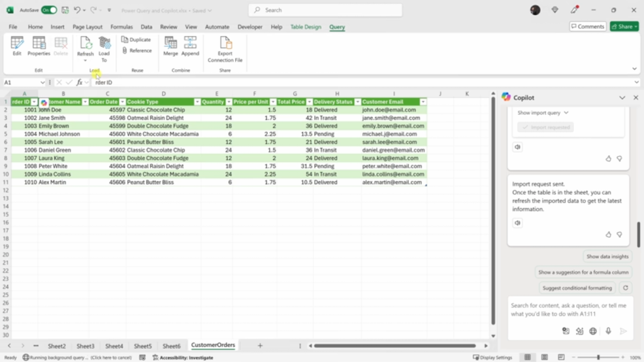Open query Properties in the ribbon

38,46
